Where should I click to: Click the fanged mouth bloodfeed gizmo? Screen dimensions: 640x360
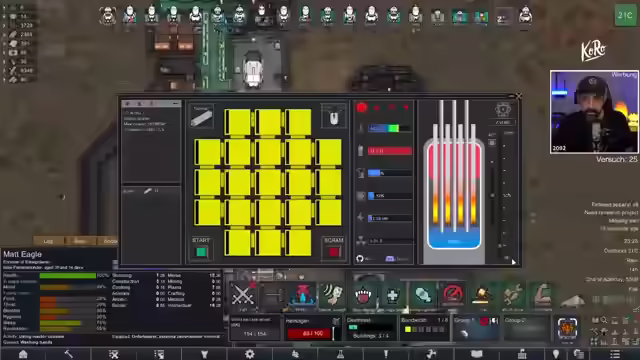362,295
